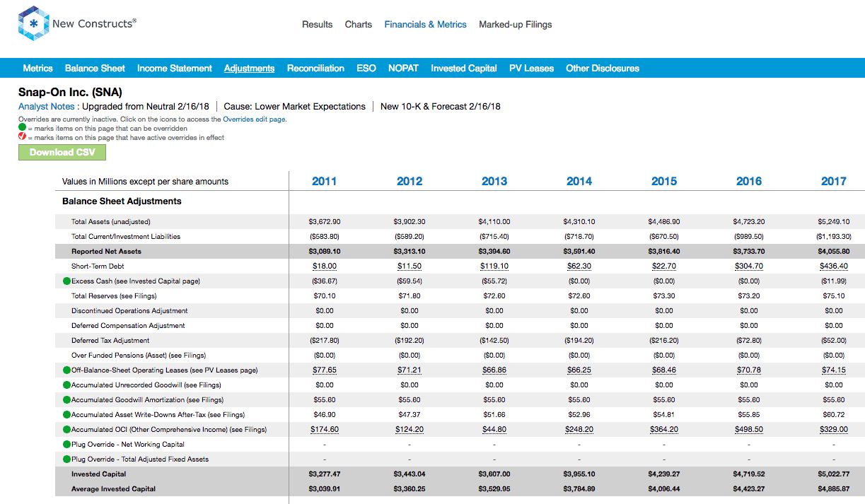Click the 2017 Operating Leases value $74.15
The width and height of the screenshot is (865, 504).
point(834,370)
